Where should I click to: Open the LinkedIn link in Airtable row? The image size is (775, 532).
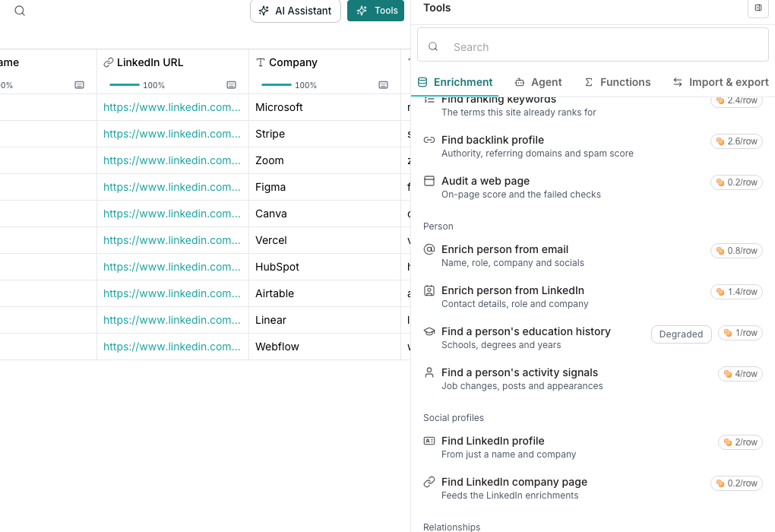(172, 293)
